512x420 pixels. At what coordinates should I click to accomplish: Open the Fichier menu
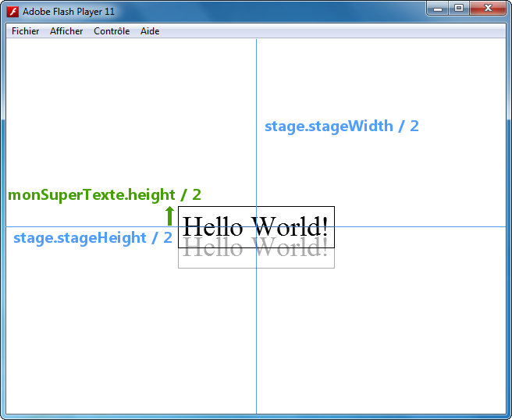point(25,31)
